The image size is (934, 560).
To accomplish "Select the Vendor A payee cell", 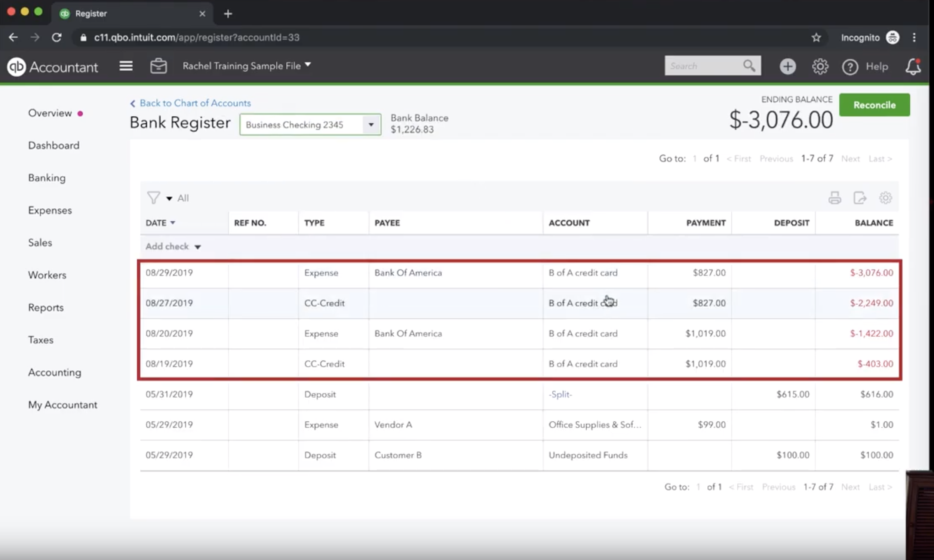I will (x=393, y=425).
